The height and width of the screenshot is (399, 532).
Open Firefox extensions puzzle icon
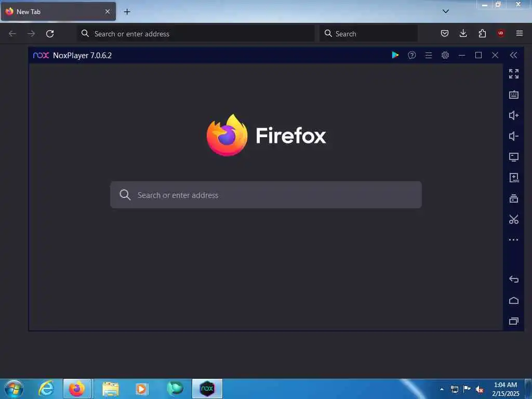482,33
